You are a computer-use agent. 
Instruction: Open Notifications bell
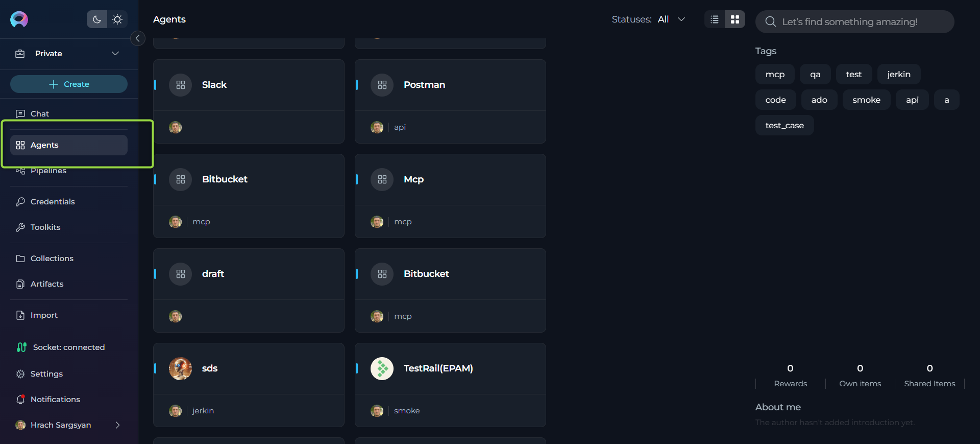pos(69,400)
